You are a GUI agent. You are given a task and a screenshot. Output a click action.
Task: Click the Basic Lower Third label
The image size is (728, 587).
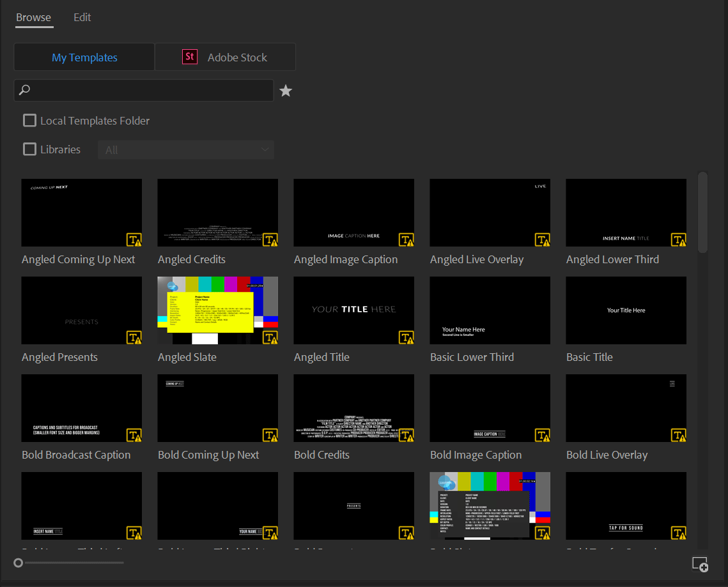coord(472,357)
